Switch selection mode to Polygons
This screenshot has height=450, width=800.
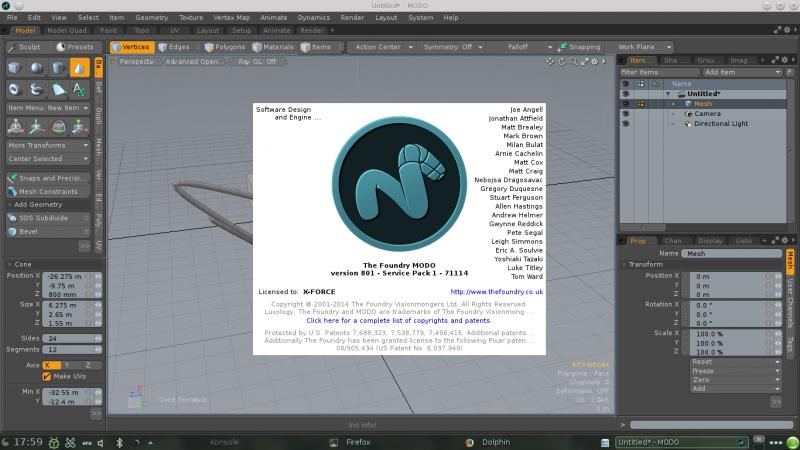click(225, 47)
